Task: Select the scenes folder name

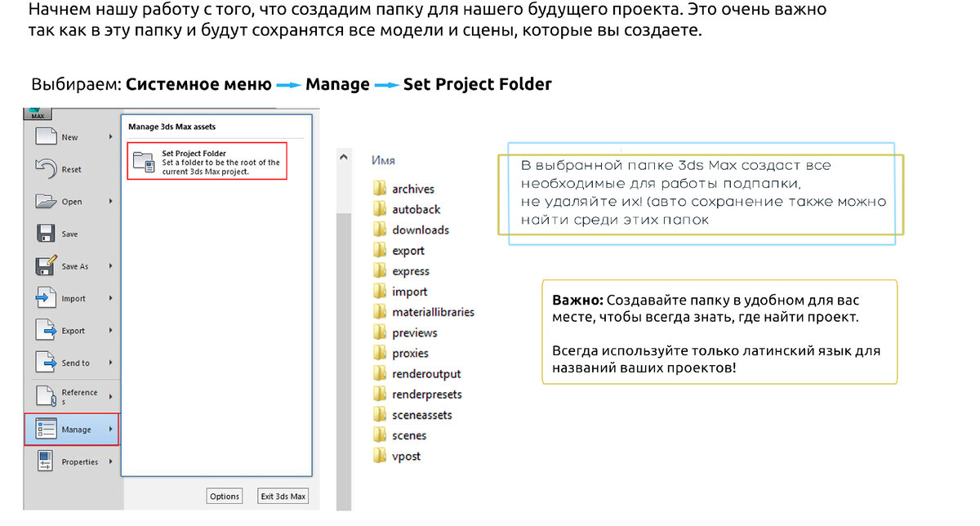Action: pyautogui.click(x=409, y=435)
